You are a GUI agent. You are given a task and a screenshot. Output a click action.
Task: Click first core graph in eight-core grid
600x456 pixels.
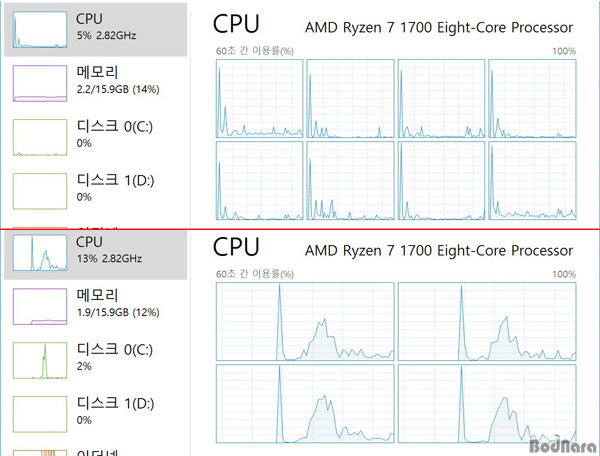(x=259, y=98)
